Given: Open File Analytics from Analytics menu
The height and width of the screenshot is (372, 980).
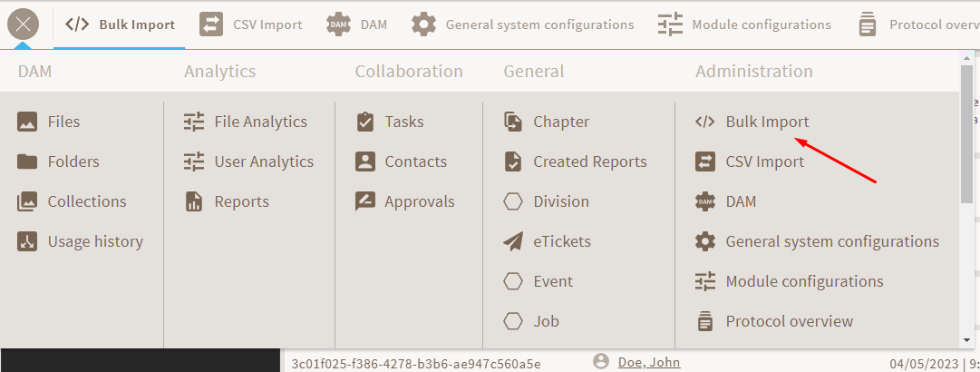Looking at the screenshot, I should point(260,122).
